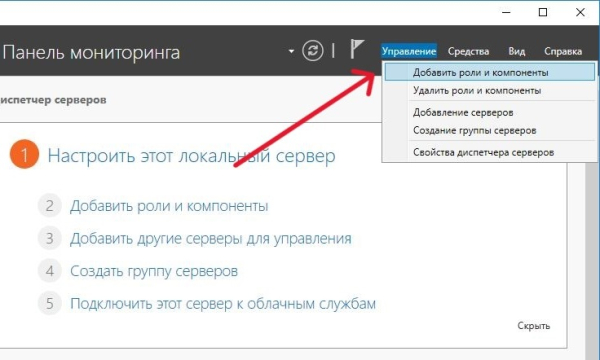Viewport: 600px width, 360px height.
Task: Choose Удалить роли и компоненты menu entry
Action: pyautogui.click(x=490, y=91)
